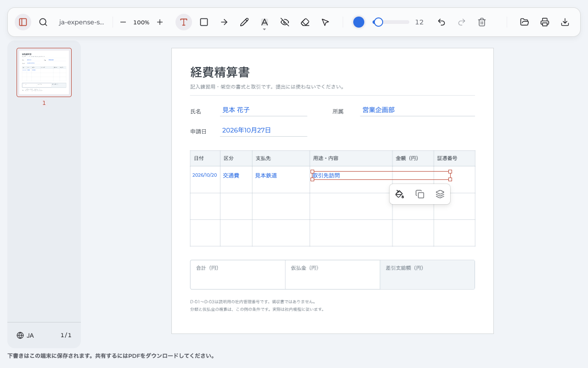Zoom out with the minus button

pyautogui.click(x=123, y=22)
